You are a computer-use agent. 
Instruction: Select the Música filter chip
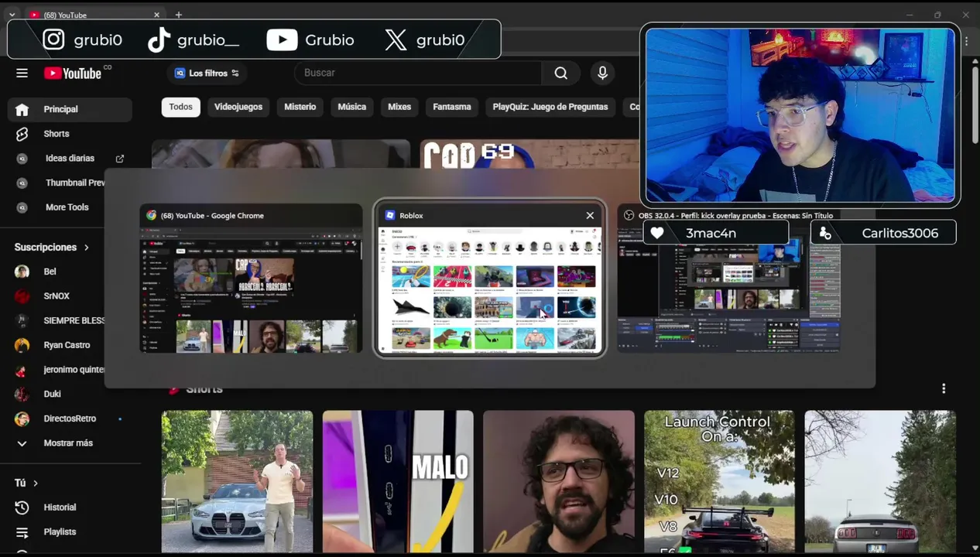[351, 107]
